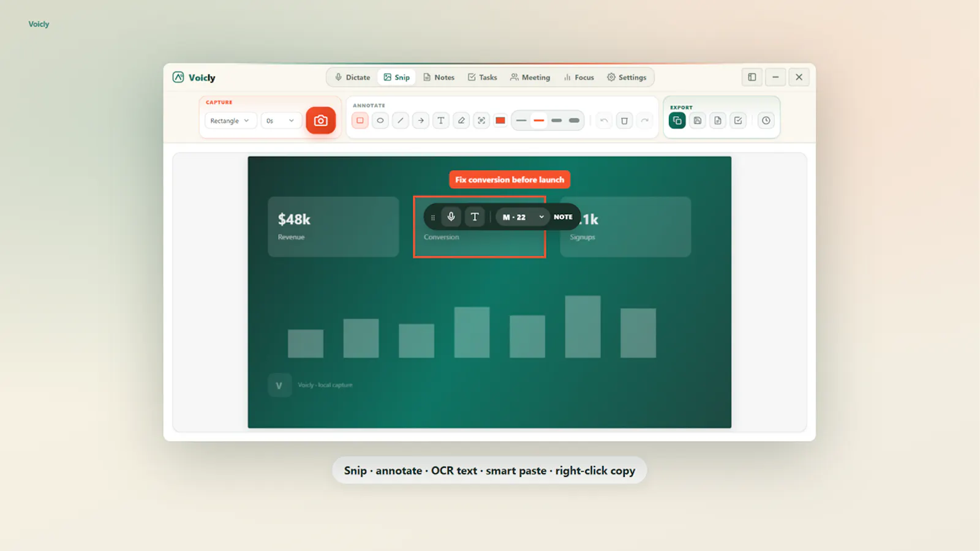
Task: Open the Notes tab
Action: pos(439,77)
